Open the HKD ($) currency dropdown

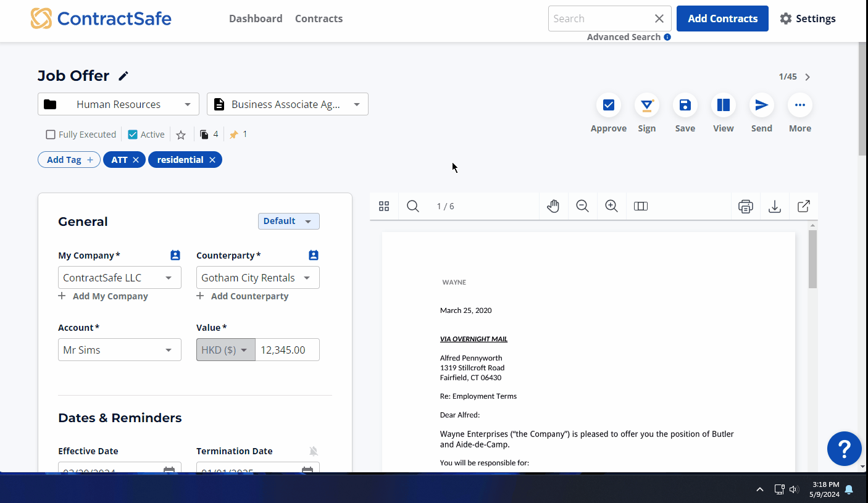[225, 350]
